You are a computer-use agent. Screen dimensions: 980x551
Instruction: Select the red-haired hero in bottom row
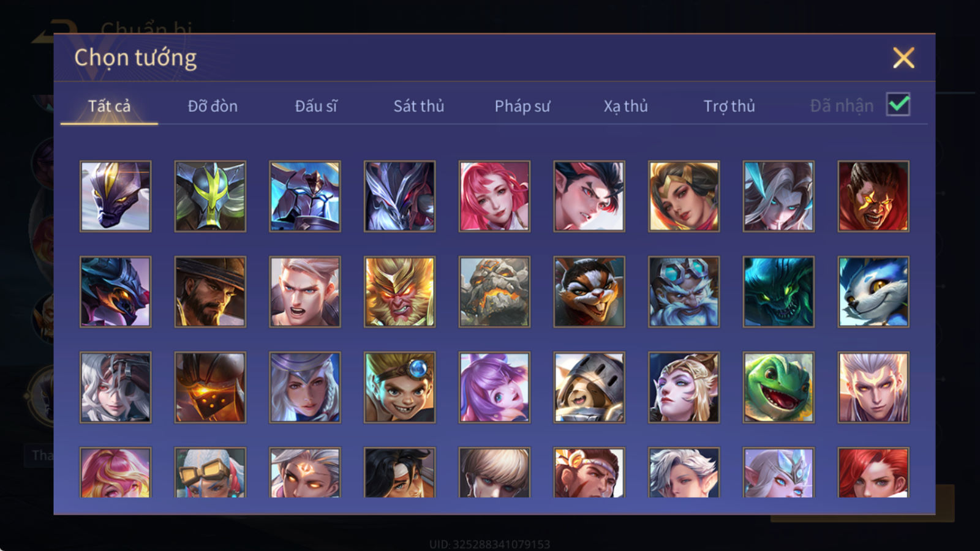(873, 472)
